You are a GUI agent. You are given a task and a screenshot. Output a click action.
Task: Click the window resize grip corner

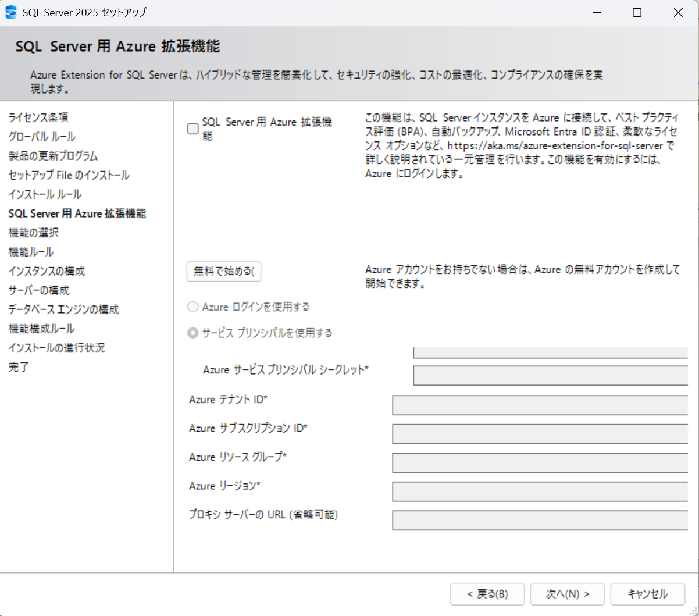pos(693,610)
